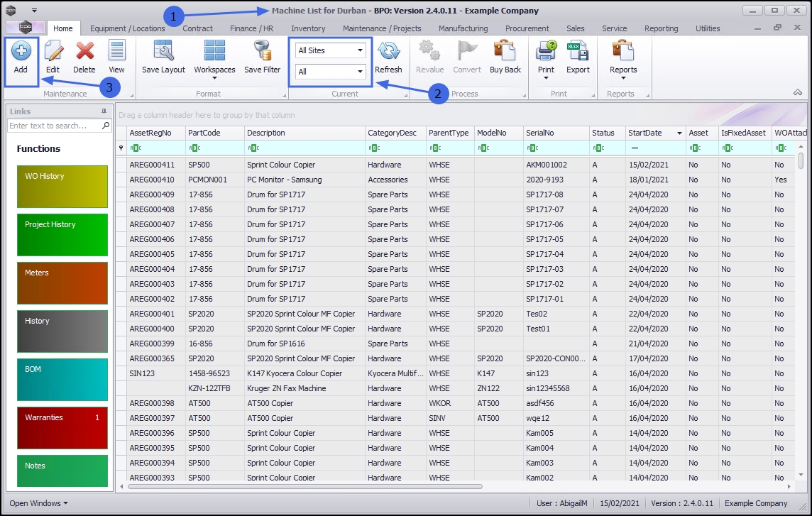Switch to the Inventory ribbon tab
This screenshot has width=812, height=516.
point(308,28)
